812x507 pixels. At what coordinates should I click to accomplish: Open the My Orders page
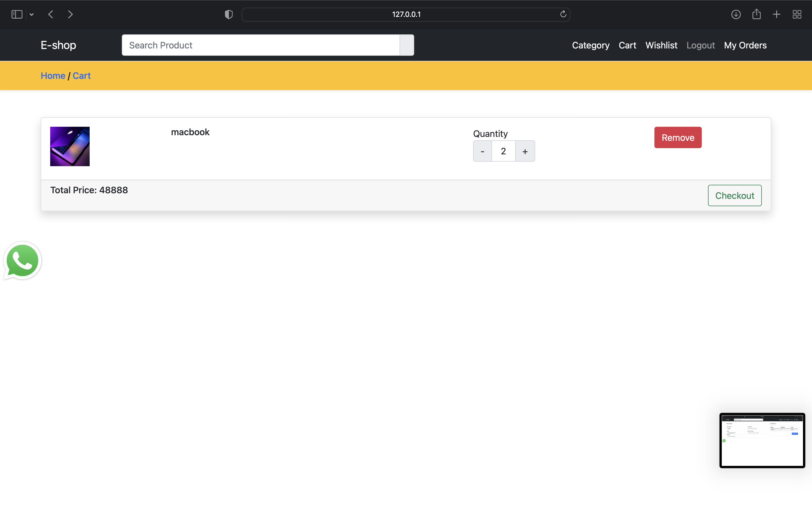(745, 45)
